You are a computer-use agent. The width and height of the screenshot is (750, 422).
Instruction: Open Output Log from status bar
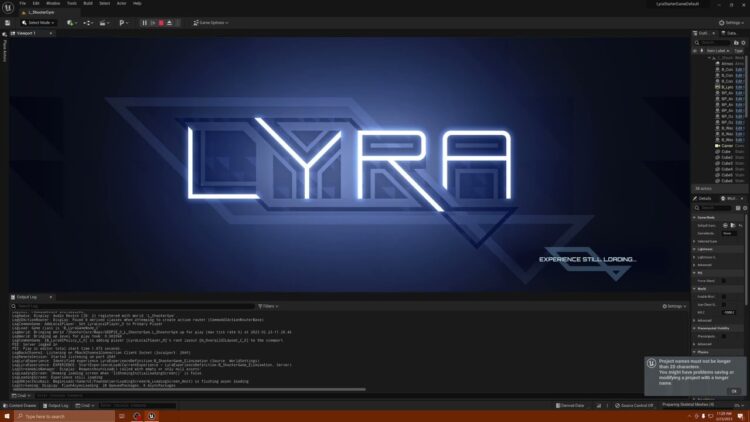[x=56, y=406]
